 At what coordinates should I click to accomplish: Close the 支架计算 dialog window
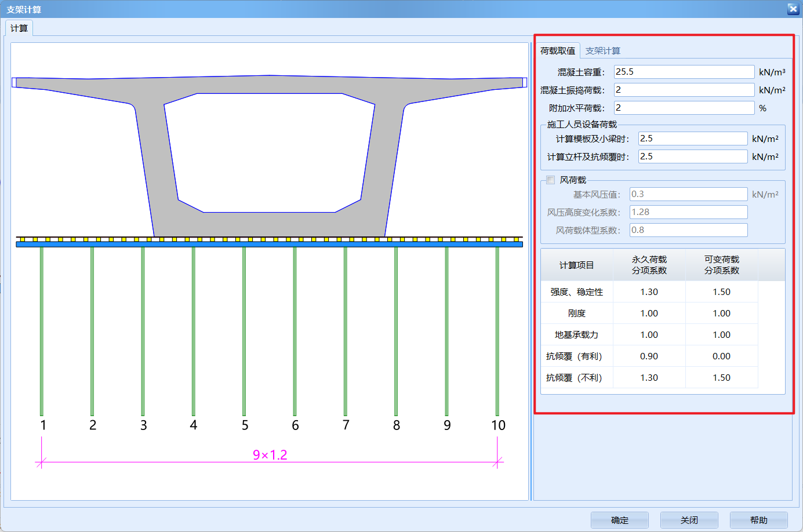click(793, 9)
